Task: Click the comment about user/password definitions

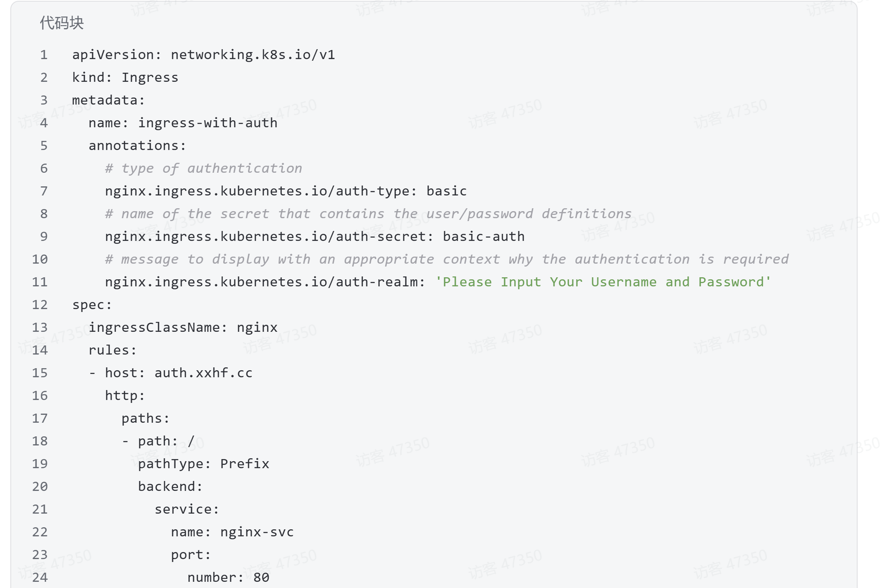Action: [368, 214]
